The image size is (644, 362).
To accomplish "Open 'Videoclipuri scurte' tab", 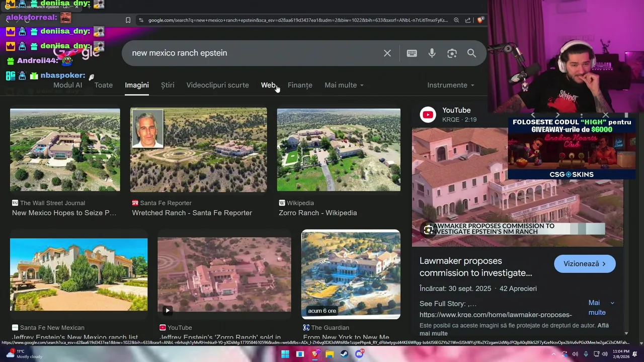I will click(218, 85).
